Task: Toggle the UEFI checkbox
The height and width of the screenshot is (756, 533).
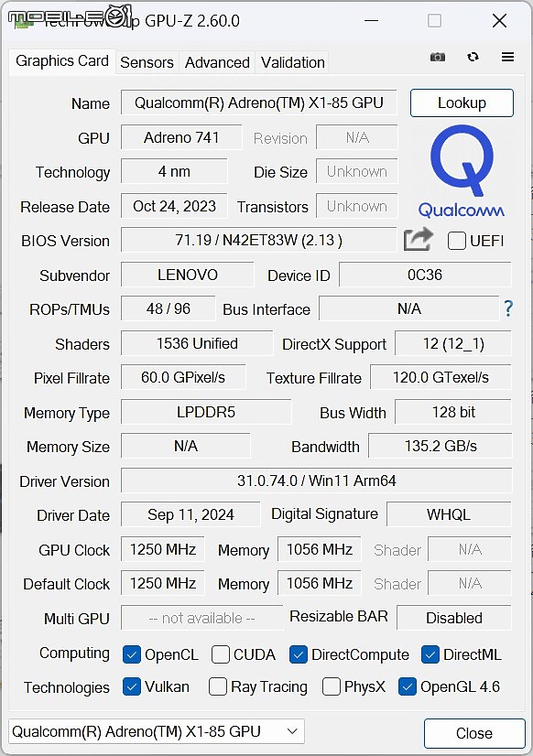Action: click(457, 241)
